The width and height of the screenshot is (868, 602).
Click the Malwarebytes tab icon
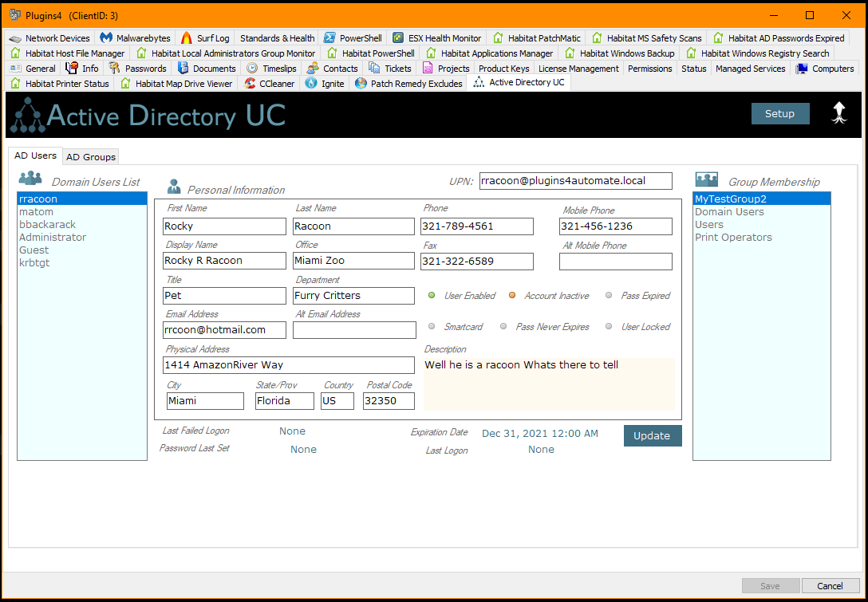coord(106,38)
